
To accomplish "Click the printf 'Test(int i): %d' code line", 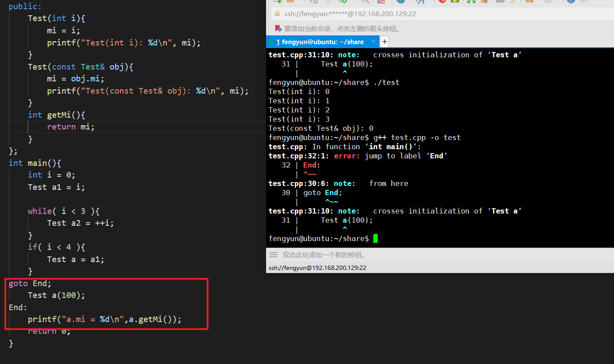I will pyautogui.click(x=124, y=43).
